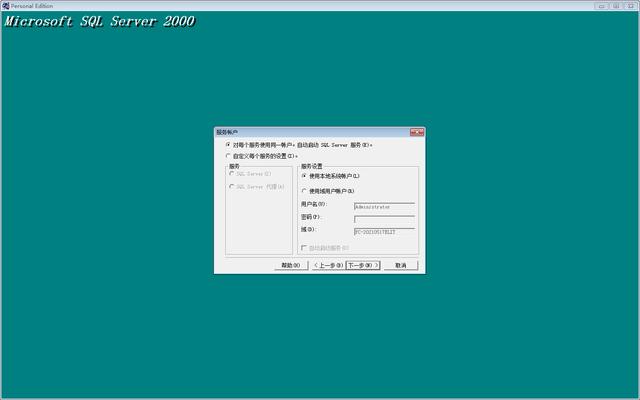Click the Personal Edition title bar icon
The image size is (640, 400).
pos(5,6)
